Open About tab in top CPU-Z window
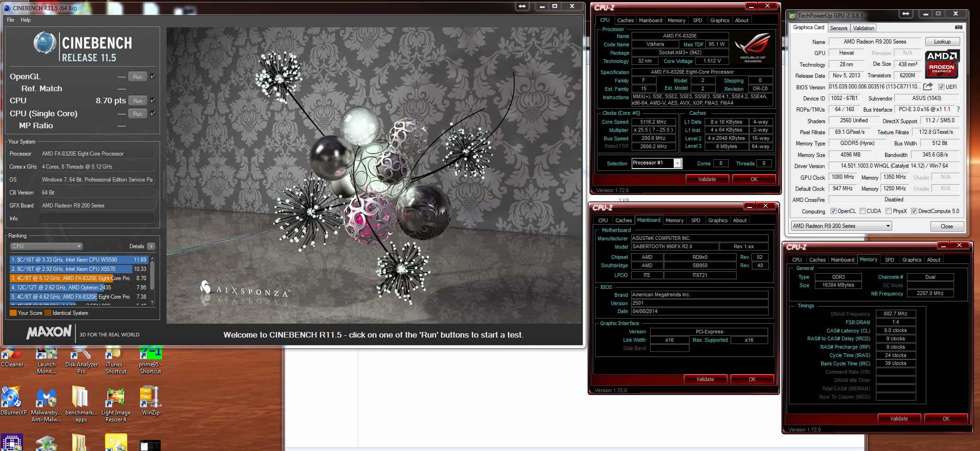The height and width of the screenshot is (451, 980). point(741,20)
